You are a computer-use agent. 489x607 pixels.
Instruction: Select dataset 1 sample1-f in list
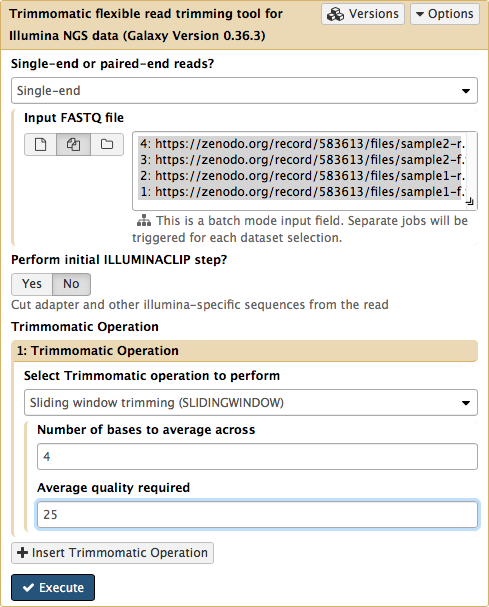[x=301, y=192]
